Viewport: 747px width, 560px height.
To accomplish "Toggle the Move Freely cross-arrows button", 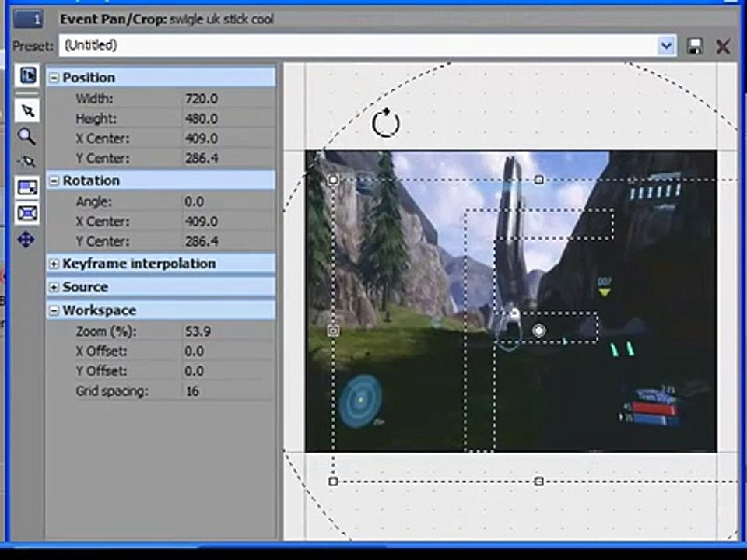I will pos(26,239).
